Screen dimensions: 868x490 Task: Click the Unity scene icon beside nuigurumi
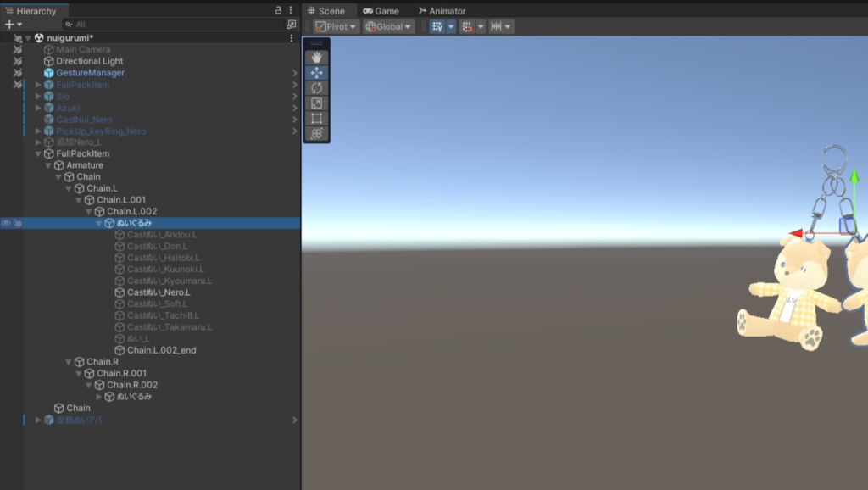[39, 38]
